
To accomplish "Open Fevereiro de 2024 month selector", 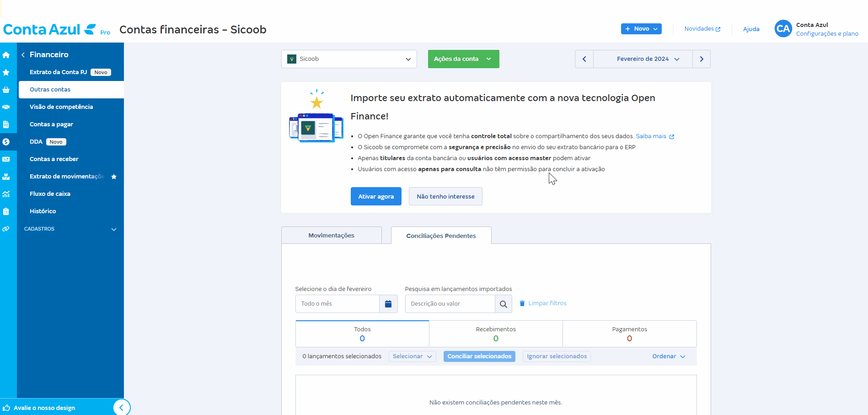I will [x=643, y=59].
